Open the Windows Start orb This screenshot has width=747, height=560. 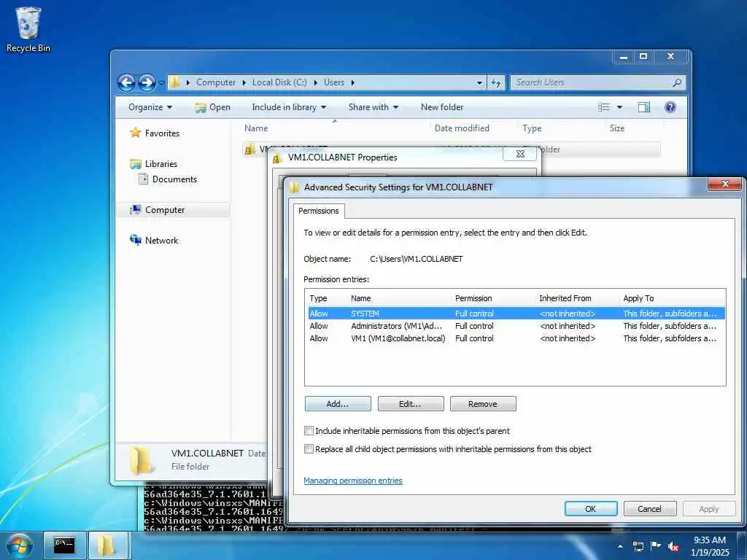click(20, 545)
